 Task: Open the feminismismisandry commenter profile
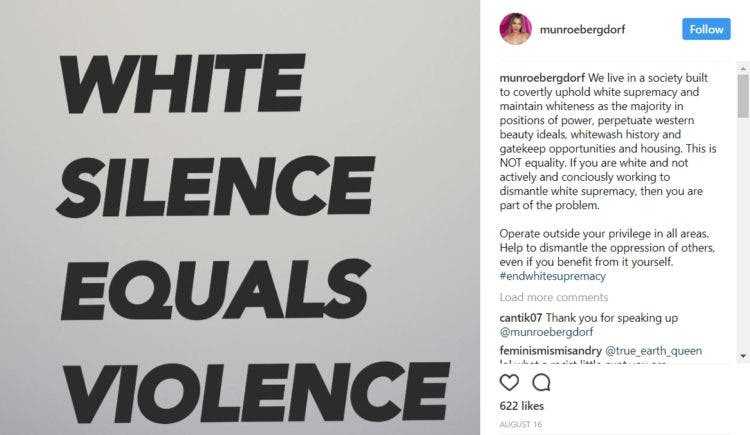[551, 351]
